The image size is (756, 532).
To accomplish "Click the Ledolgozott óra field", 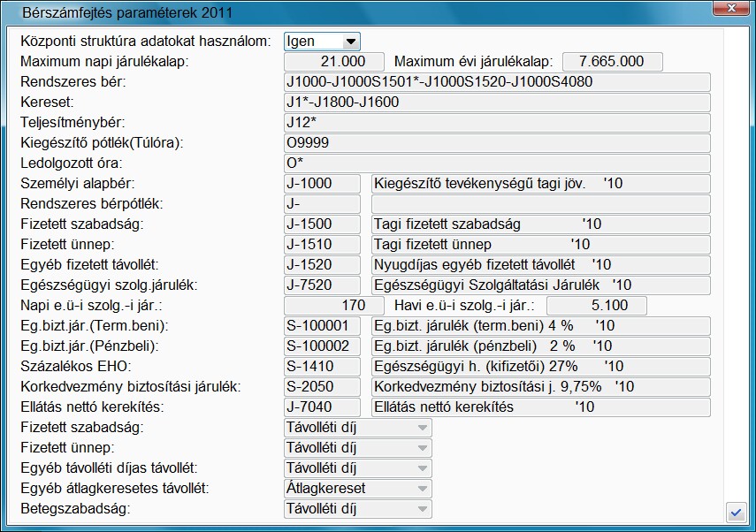I will [x=497, y=163].
